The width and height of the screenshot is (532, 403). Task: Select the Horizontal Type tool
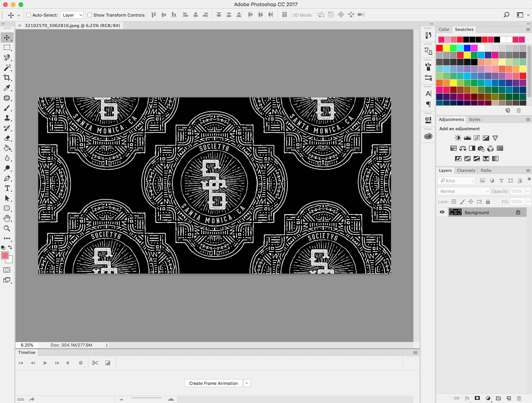(7, 189)
